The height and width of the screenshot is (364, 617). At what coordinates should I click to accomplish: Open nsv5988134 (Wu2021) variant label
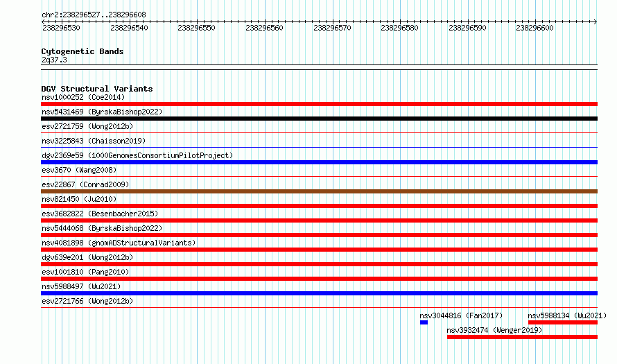pos(567,315)
